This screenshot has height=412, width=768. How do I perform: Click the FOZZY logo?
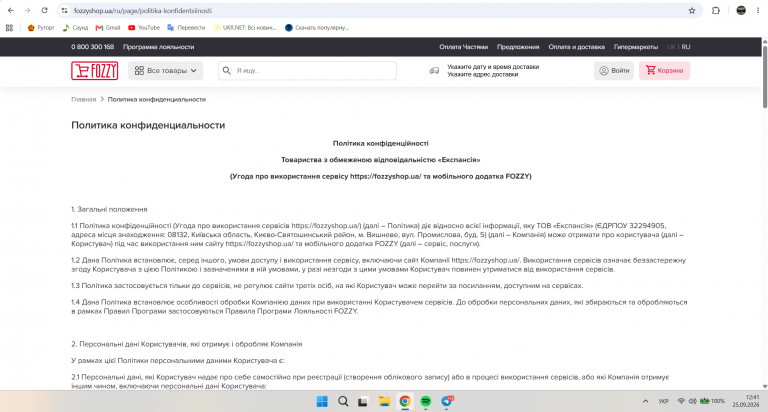coord(95,71)
